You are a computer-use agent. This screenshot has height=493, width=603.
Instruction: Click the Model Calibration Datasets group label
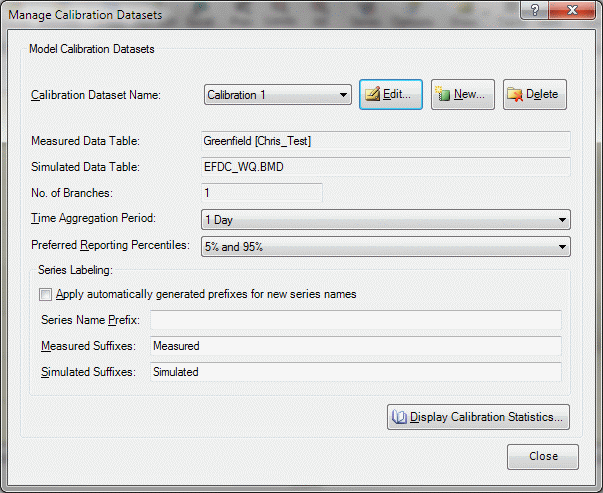[91, 47]
